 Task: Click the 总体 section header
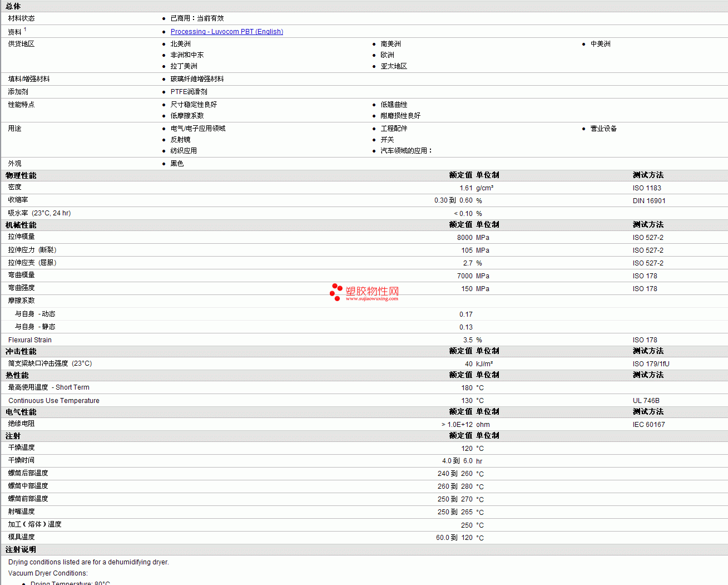(13, 6)
